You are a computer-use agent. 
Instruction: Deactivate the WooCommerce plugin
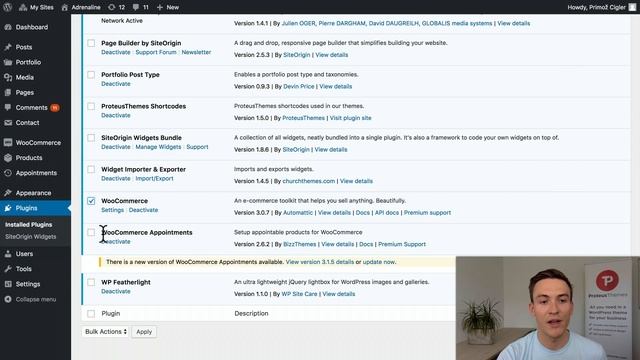(143, 210)
